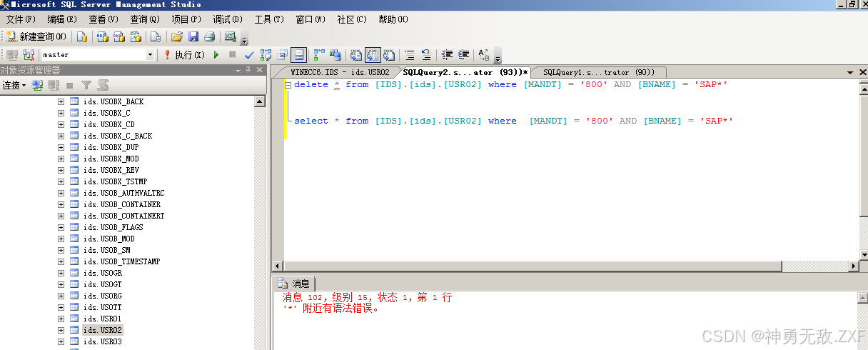
Task: Click the Object Explorer connect server icon
Action: coord(38,85)
